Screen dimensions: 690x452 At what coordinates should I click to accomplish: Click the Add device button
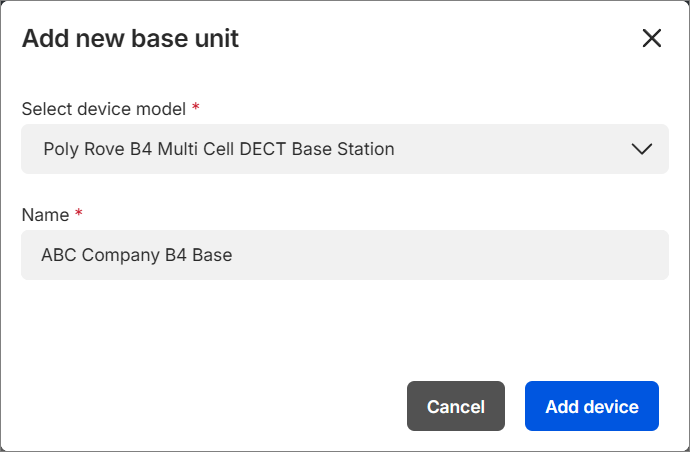(591, 406)
